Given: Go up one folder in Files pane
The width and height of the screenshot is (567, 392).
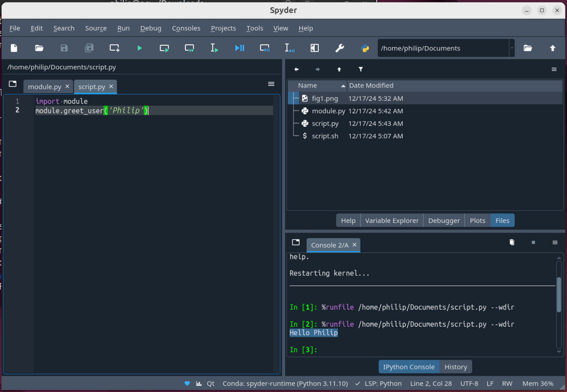Looking at the screenshot, I should pos(339,69).
